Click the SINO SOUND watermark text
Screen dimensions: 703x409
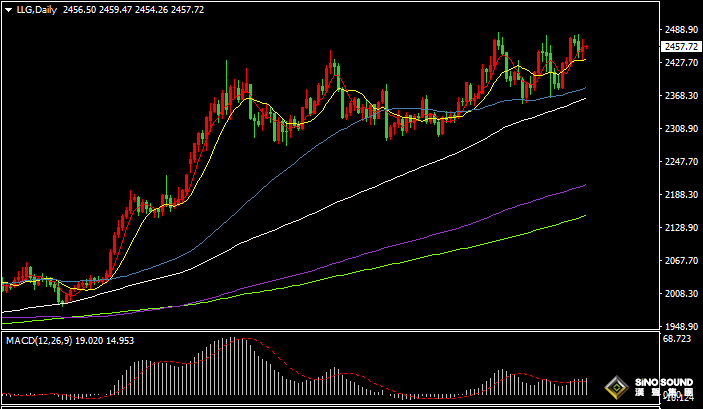click(655, 383)
